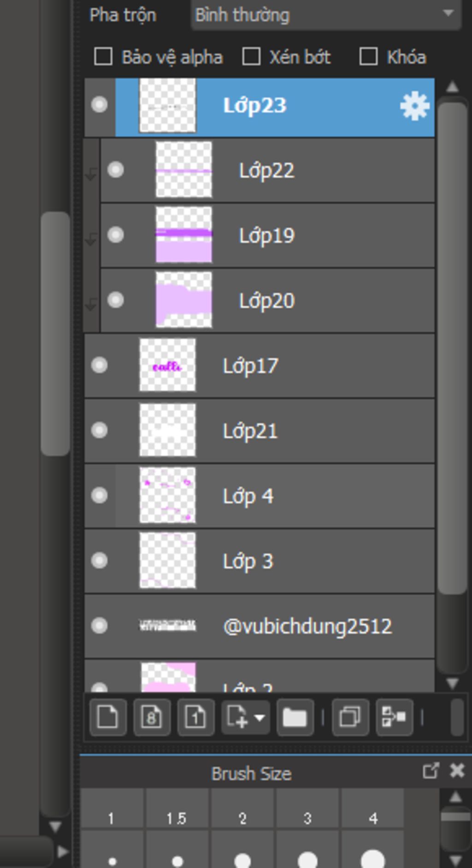Click the layer list scroll down arrow
472x868 pixels.
(452, 683)
